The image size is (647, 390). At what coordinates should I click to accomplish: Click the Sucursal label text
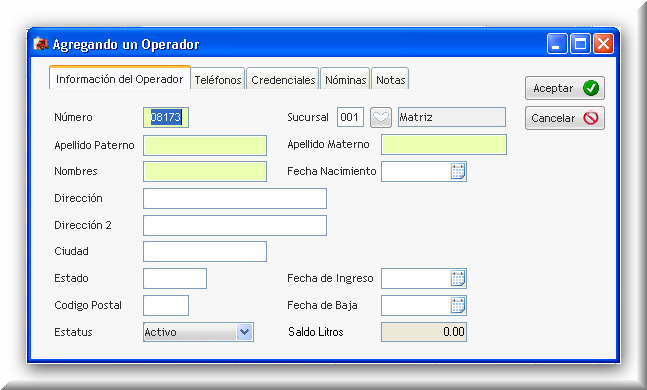308,117
